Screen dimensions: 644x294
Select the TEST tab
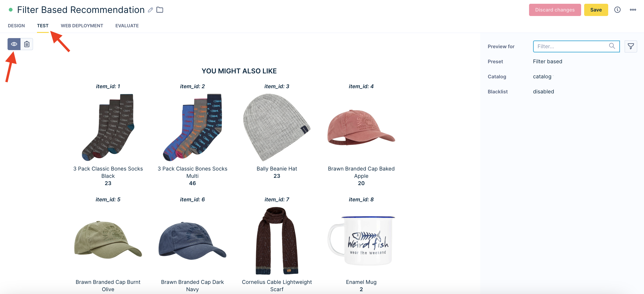click(x=43, y=26)
